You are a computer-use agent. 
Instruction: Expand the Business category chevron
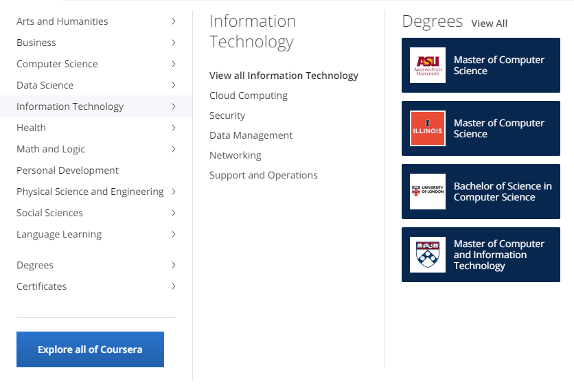174,43
